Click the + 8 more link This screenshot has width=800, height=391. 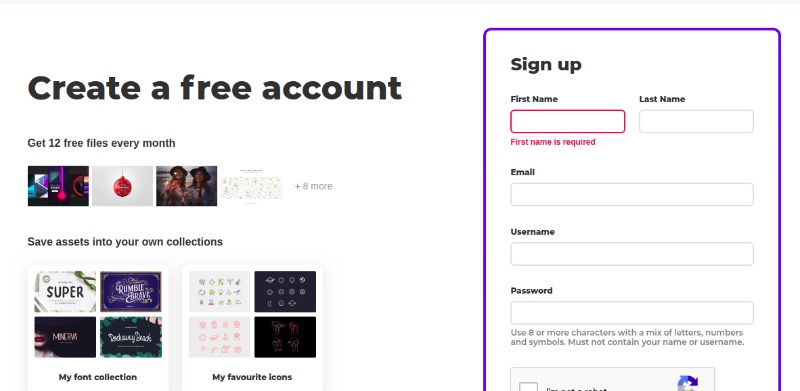point(313,186)
